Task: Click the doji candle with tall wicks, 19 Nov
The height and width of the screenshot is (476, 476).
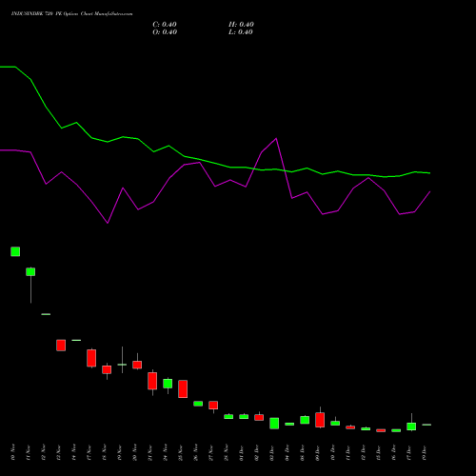Action: pyautogui.click(x=122, y=365)
